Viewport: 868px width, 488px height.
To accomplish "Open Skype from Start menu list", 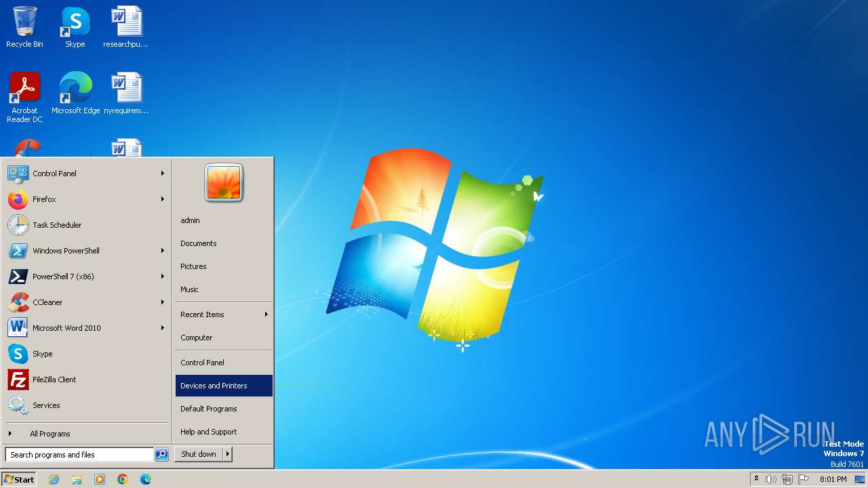I will click(87, 354).
